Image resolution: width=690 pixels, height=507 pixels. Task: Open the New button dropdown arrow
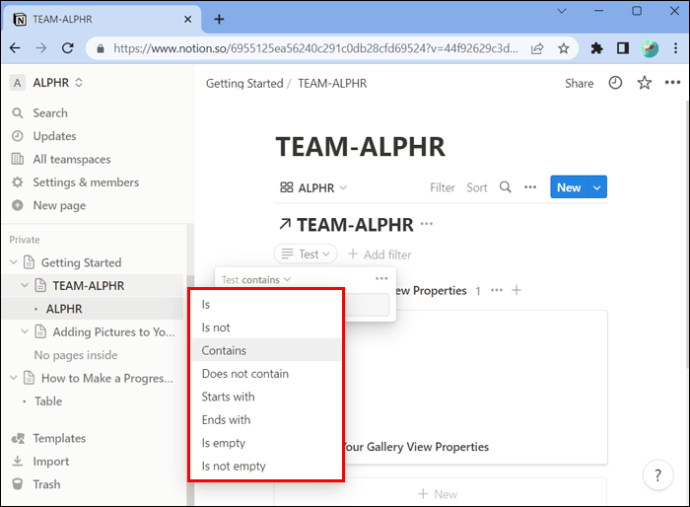[x=597, y=187]
